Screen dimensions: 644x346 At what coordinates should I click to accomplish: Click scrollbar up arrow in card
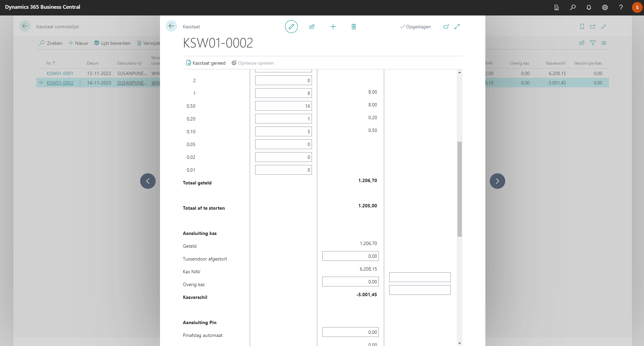tap(459, 72)
